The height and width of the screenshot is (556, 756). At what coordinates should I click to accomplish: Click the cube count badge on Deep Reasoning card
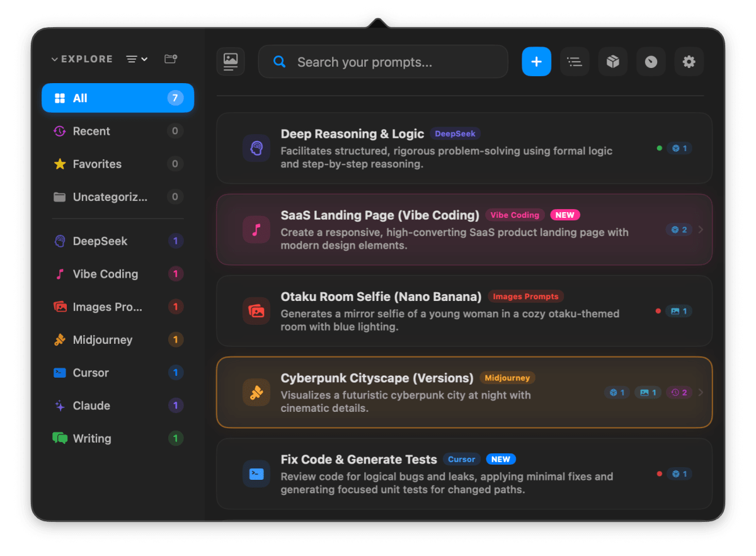pos(680,149)
